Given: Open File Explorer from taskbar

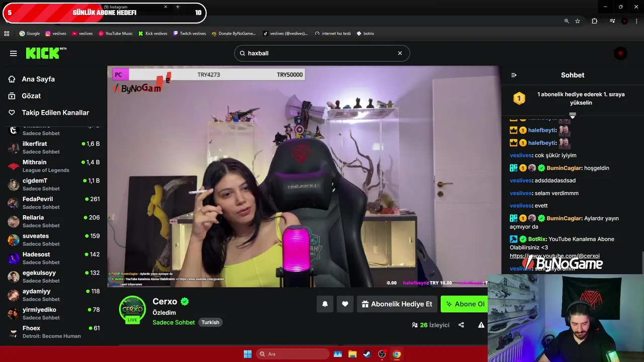Looking at the screenshot, I should click(352, 354).
